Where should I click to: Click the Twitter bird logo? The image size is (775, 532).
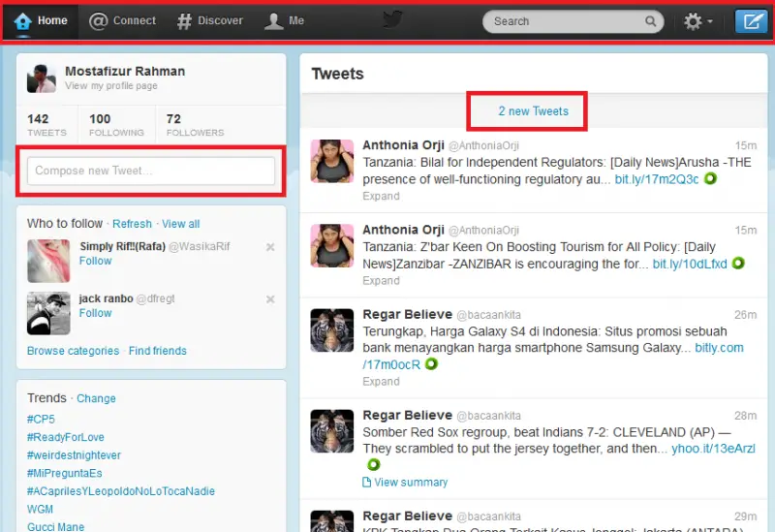coord(393,20)
